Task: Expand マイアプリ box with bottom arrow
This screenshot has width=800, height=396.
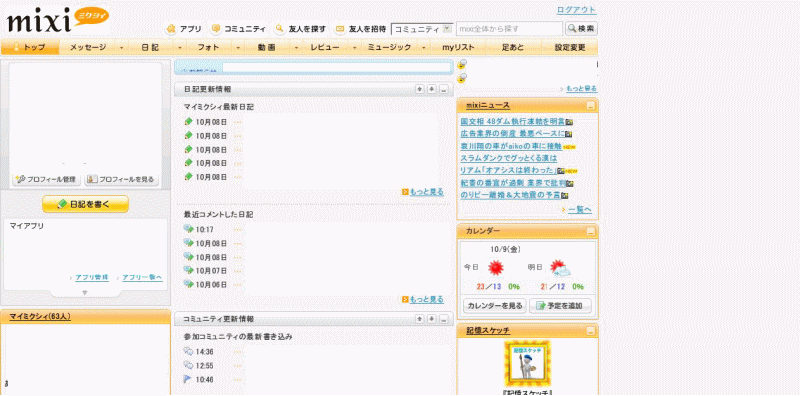Action: (85, 292)
